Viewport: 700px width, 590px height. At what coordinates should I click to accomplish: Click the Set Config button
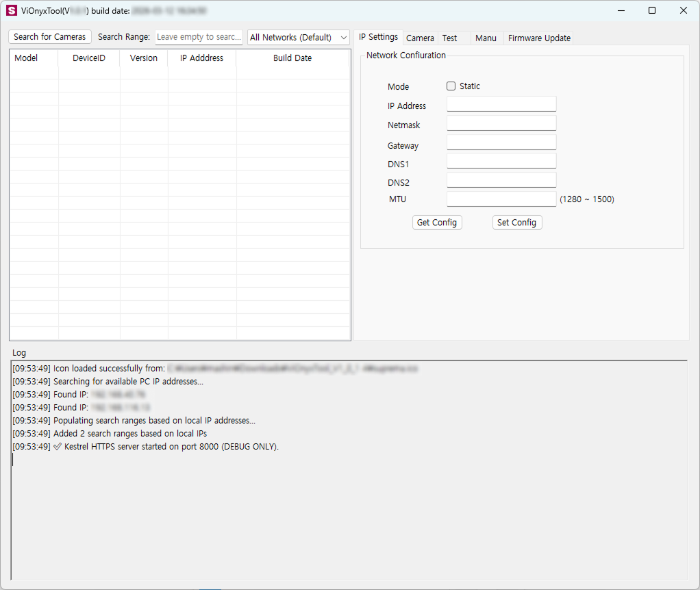[516, 223]
